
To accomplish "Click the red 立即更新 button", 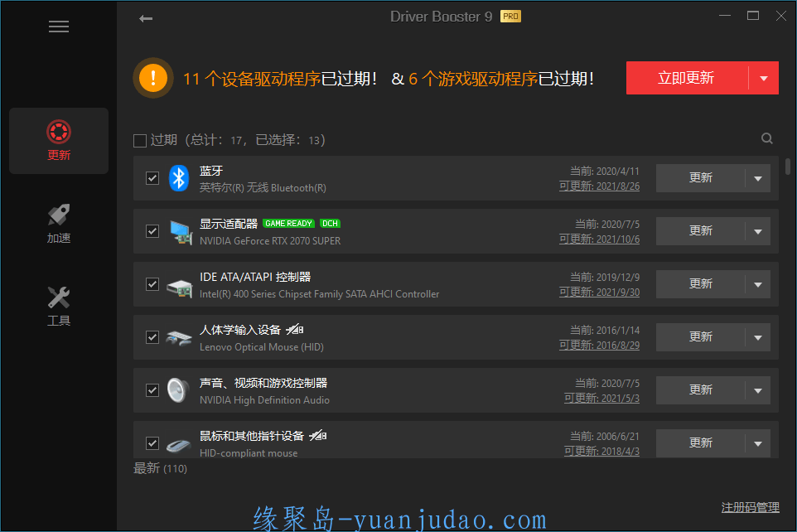I will click(687, 78).
